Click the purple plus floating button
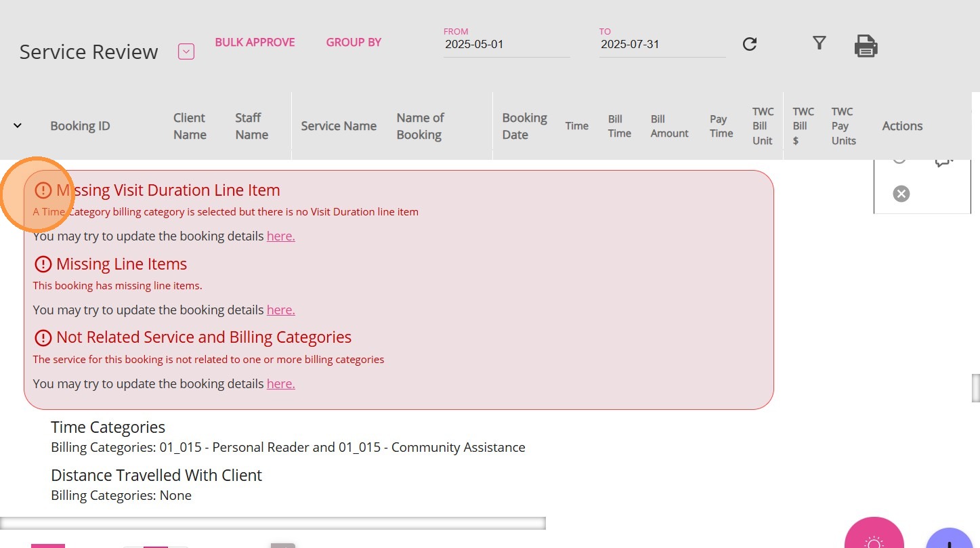 tap(950, 541)
